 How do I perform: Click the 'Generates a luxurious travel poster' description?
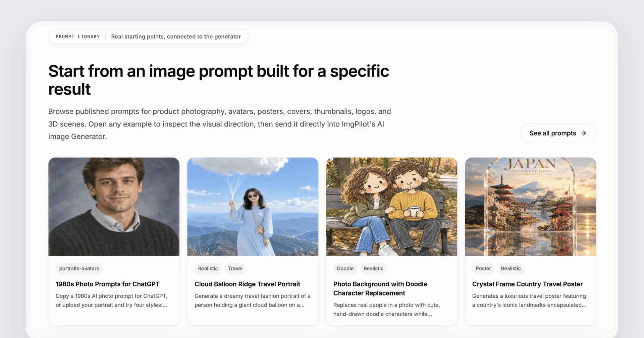point(529,300)
